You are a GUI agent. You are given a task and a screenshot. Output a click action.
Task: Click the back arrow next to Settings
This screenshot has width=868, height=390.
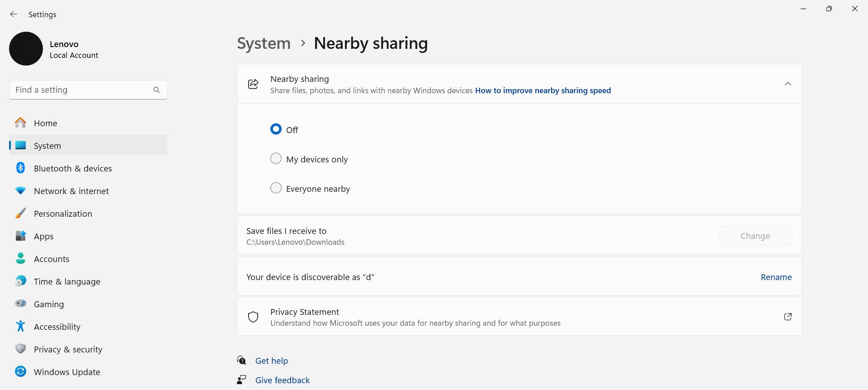point(14,14)
